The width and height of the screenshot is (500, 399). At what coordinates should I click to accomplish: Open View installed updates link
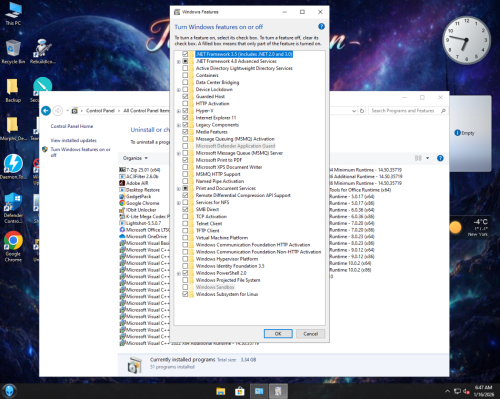pyautogui.click(x=73, y=140)
